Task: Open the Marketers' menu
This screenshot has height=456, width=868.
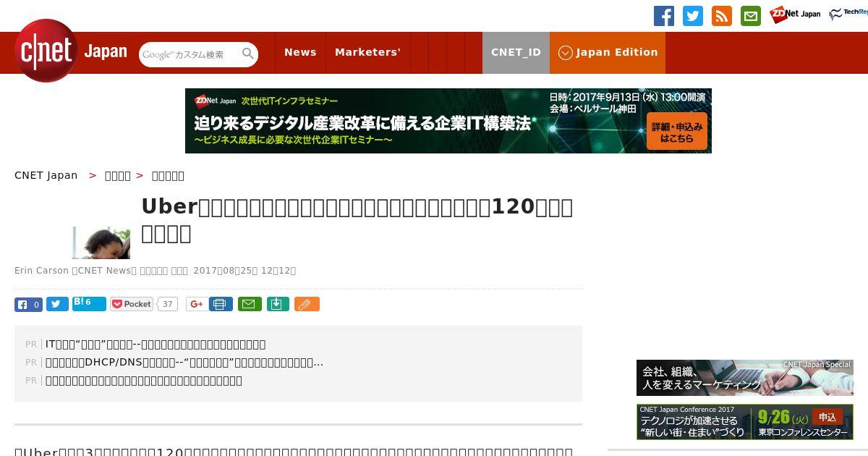Action: [367, 52]
